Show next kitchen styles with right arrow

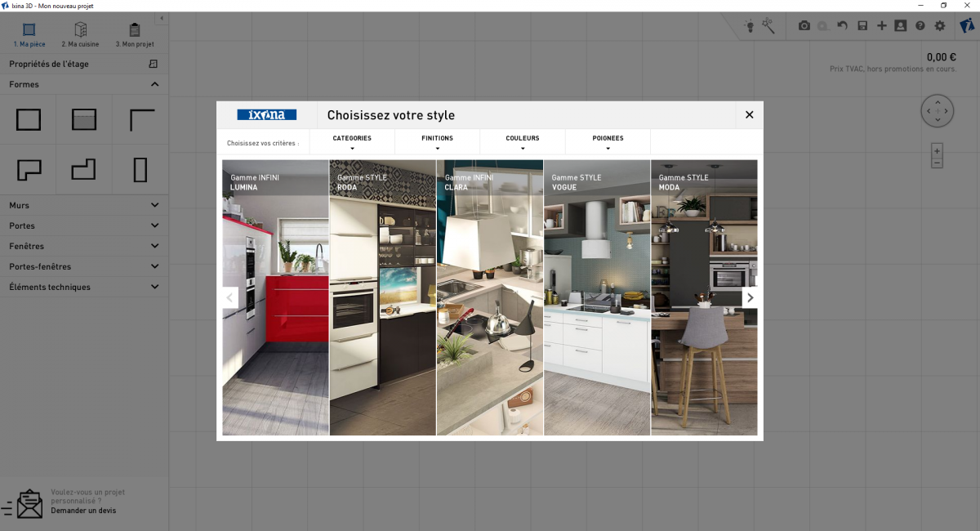(751, 298)
